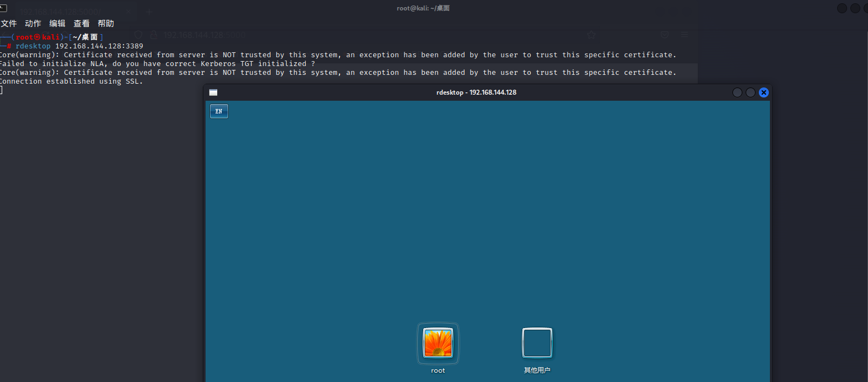Screen dimensions: 868x382
Task: Minimize the rdesktop window
Action: tap(737, 92)
